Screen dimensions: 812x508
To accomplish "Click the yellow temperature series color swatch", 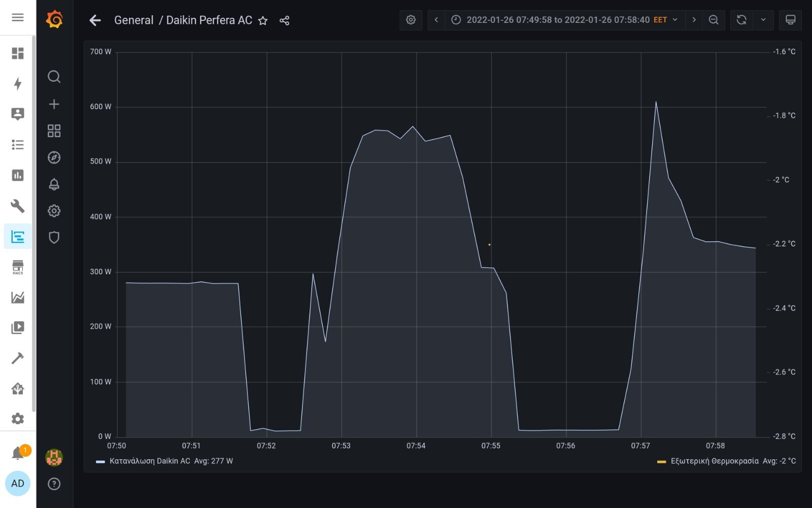I will [x=661, y=462].
